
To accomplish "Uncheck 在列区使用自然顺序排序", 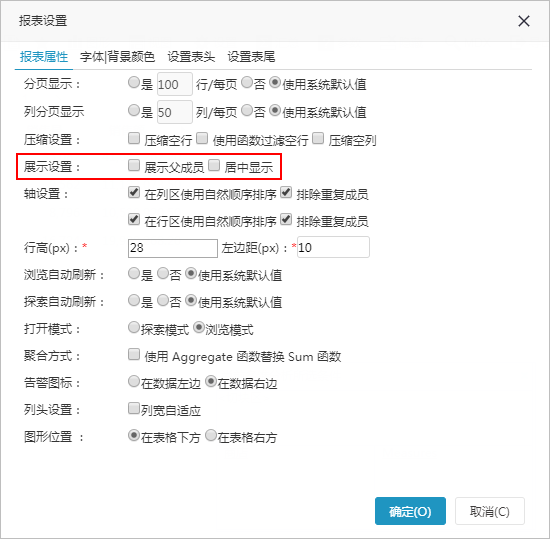I will (x=134, y=192).
